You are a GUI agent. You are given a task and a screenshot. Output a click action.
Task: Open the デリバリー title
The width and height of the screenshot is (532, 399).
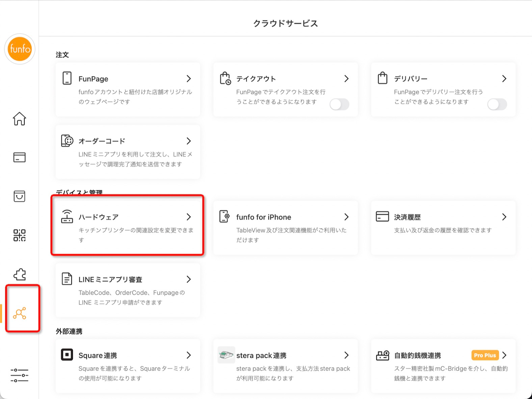[x=411, y=79]
